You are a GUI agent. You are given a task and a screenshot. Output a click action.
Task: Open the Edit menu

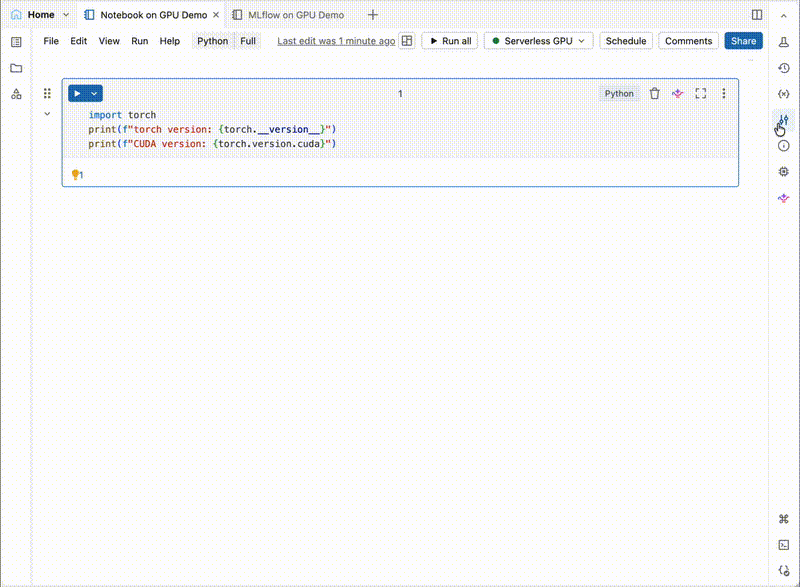coord(79,41)
